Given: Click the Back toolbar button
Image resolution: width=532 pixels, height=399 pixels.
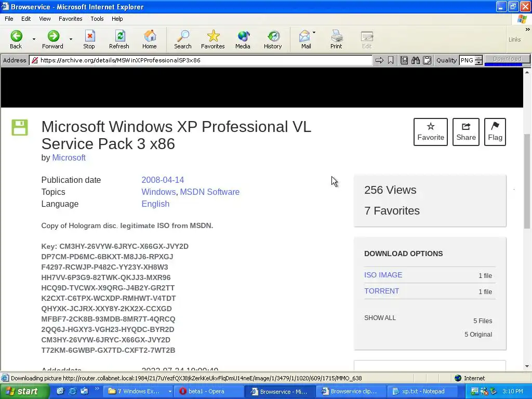Looking at the screenshot, I should [16, 39].
